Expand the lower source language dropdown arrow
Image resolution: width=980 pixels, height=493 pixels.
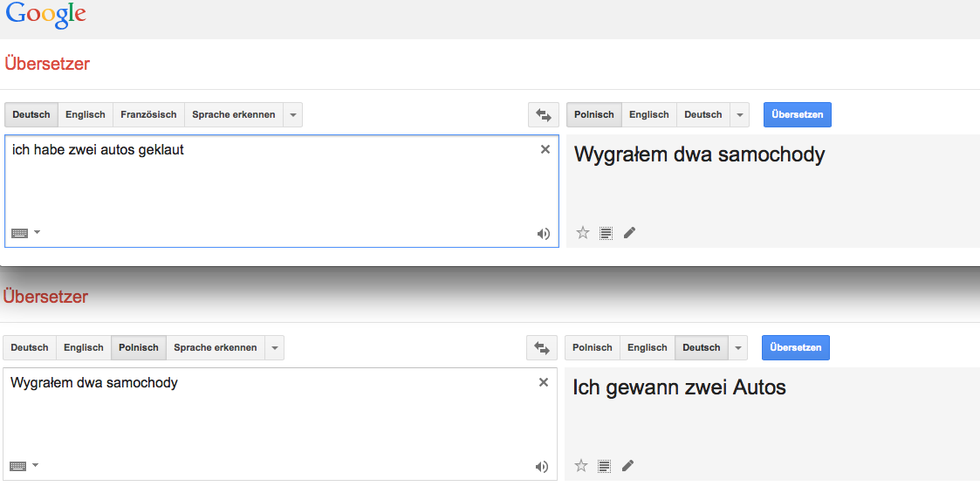coord(275,347)
